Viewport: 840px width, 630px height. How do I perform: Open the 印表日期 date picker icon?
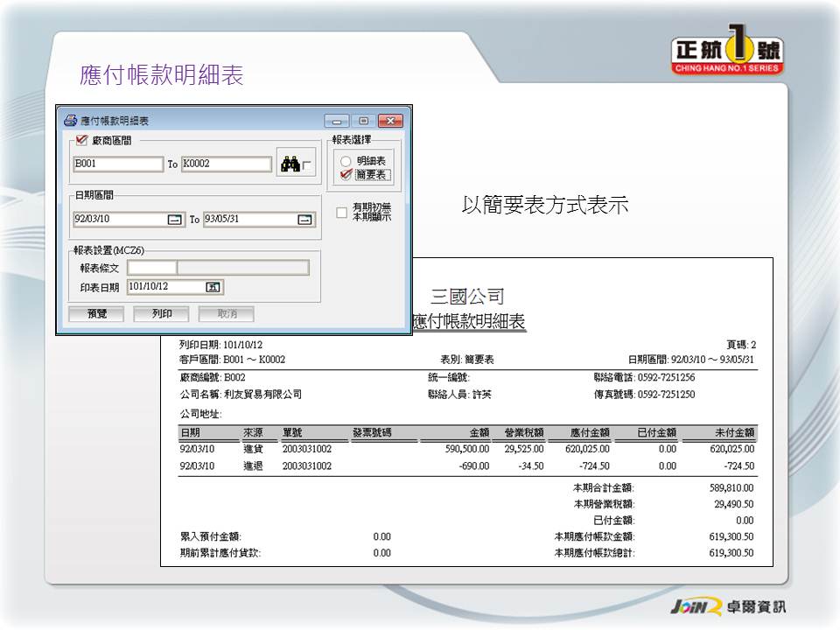pos(213,286)
